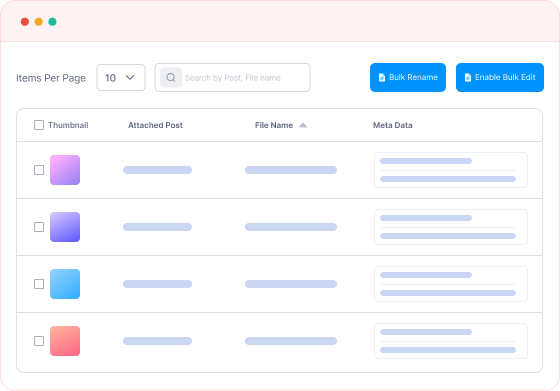The width and height of the screenshot is (560, 391).
Task: Click the red window close dot
Action: click(25, 22)
